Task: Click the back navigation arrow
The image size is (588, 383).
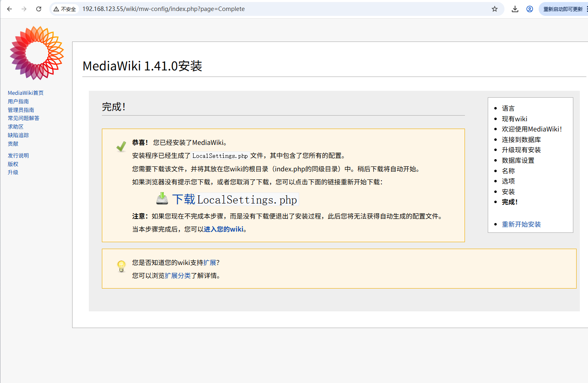Action: pos(9,9)
